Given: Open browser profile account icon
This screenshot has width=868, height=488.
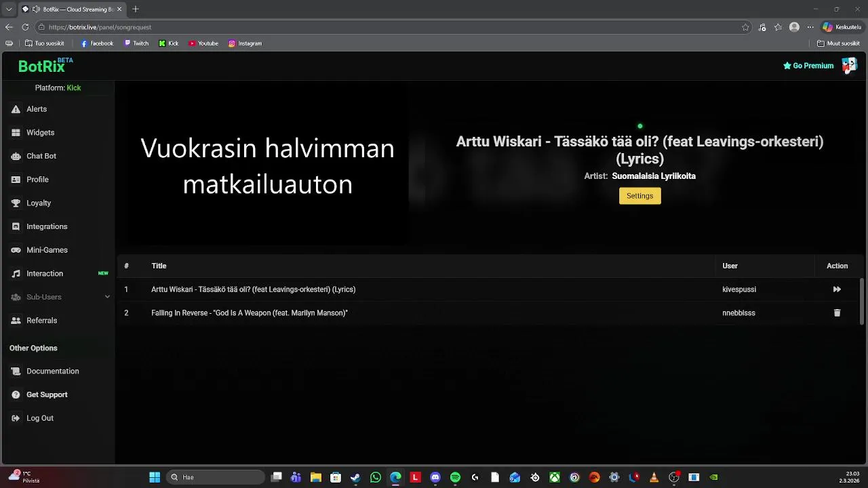Looking at the screenshot, I should click(794, 27).
